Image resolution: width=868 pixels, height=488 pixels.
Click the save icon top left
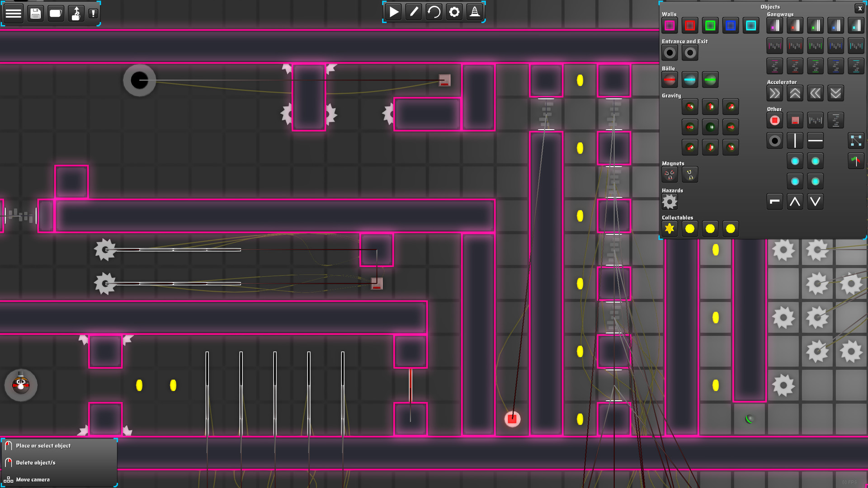35,13
